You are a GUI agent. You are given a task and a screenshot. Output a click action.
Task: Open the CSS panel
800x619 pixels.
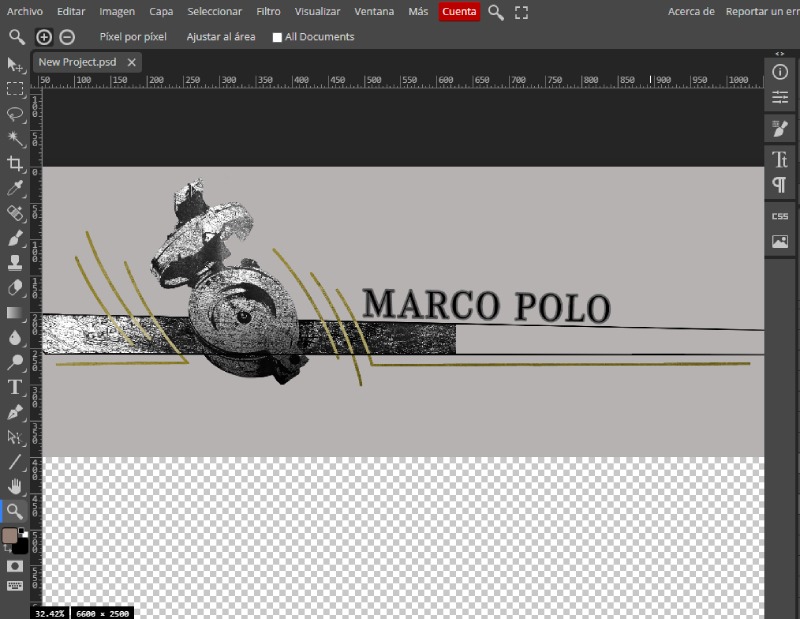pos(780,216)
